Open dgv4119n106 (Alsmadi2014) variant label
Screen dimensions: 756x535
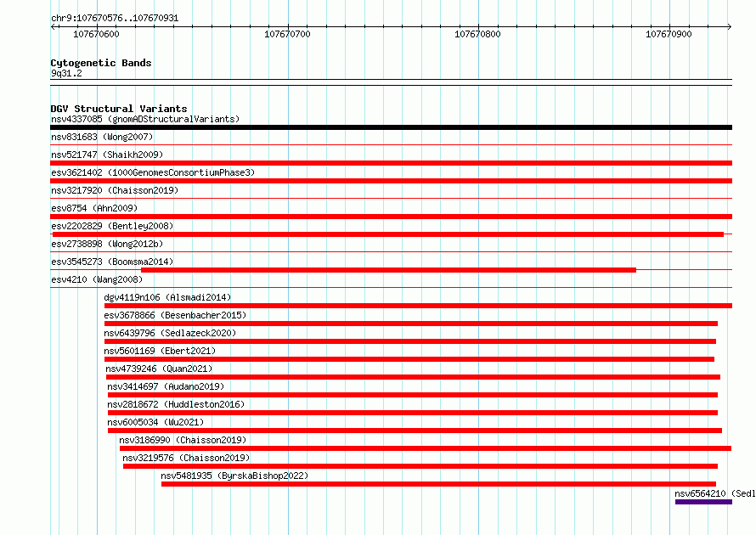pyautogui.click(x=168, y=297)
